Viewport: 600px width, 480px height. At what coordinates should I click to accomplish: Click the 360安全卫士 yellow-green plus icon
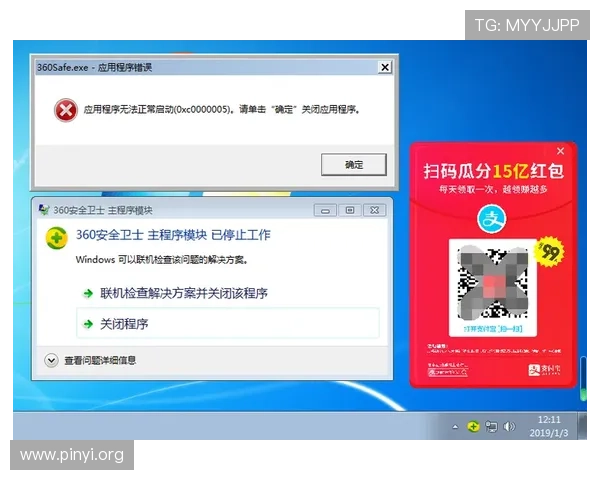(57, 238)
